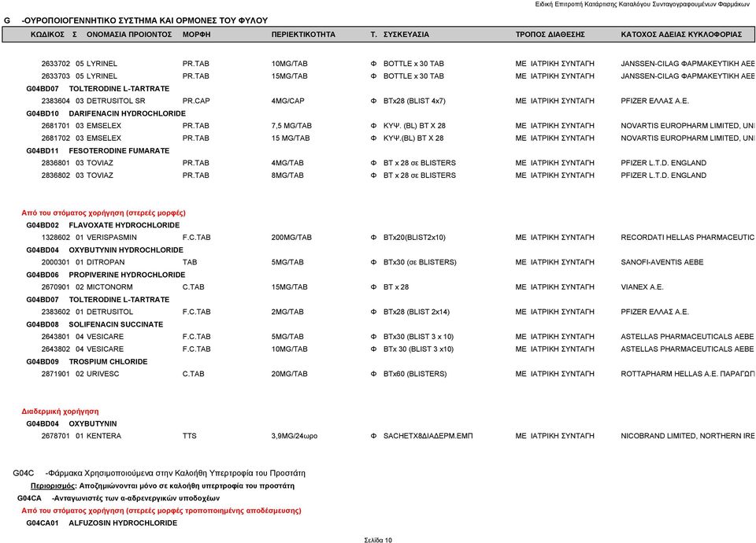Image resolution: width=756 pixels, height=543 pixels.
Task: Select the MICTONORM product name
Action: coord(109,287)
